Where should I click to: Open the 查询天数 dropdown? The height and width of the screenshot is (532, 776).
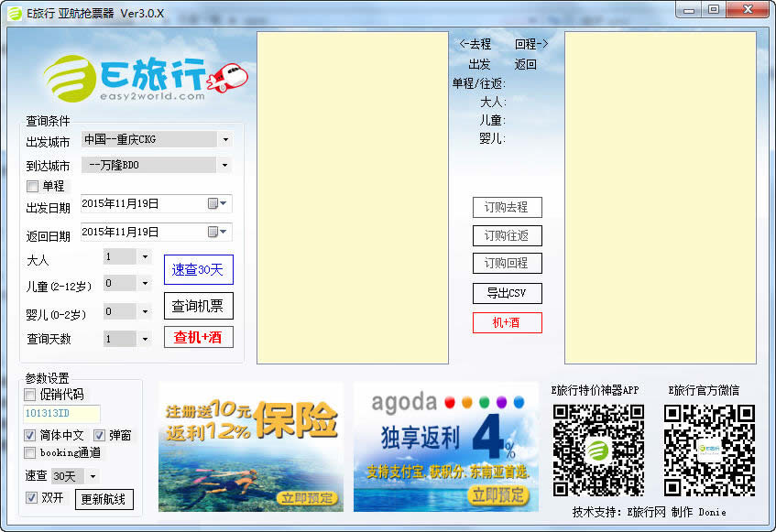click(x=145, y=339)
